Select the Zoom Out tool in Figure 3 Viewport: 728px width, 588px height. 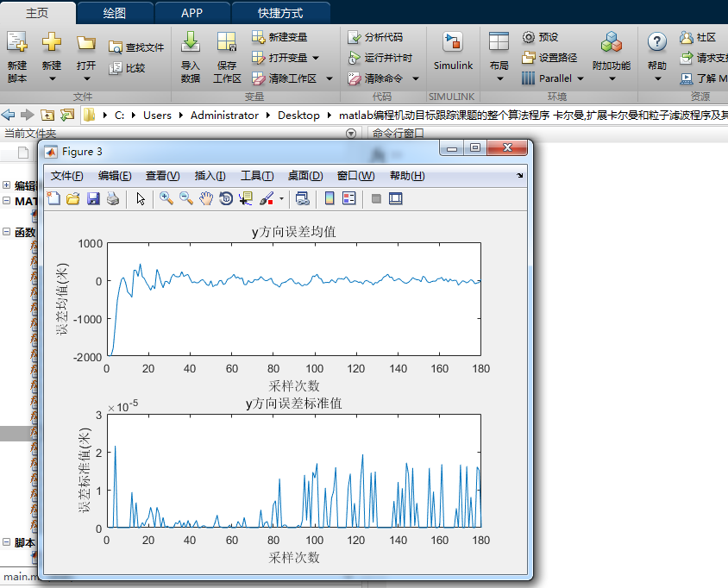click(x=186, y=198)
